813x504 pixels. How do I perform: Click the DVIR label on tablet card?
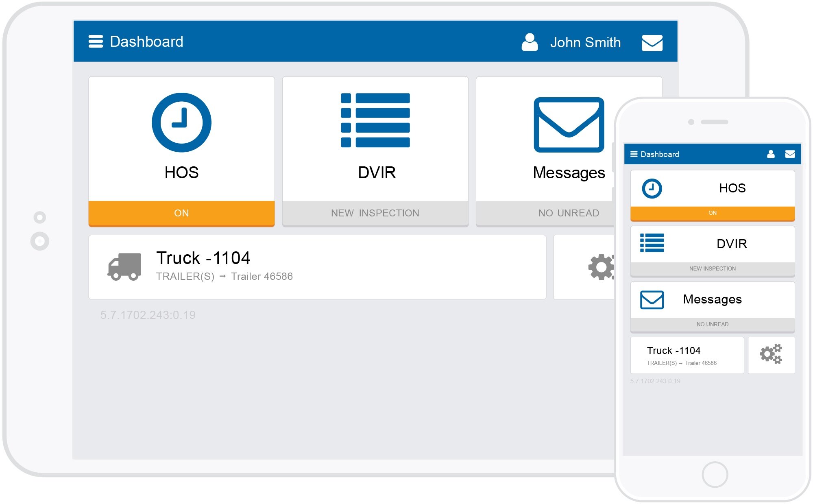[x=377, y=172]
